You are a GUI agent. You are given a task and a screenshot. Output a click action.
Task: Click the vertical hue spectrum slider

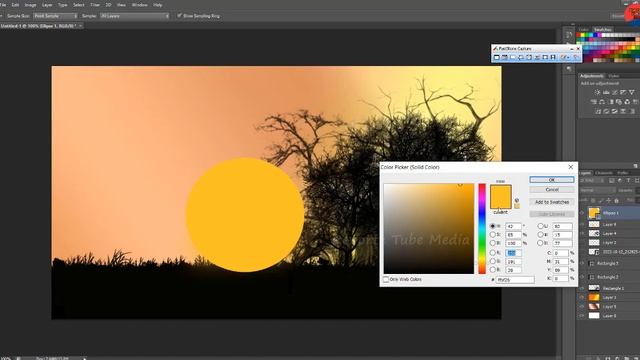[x=482, y=229]
